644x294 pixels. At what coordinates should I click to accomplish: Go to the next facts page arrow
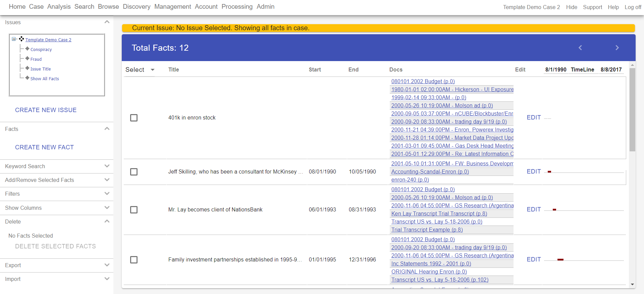tap(617, 48)
